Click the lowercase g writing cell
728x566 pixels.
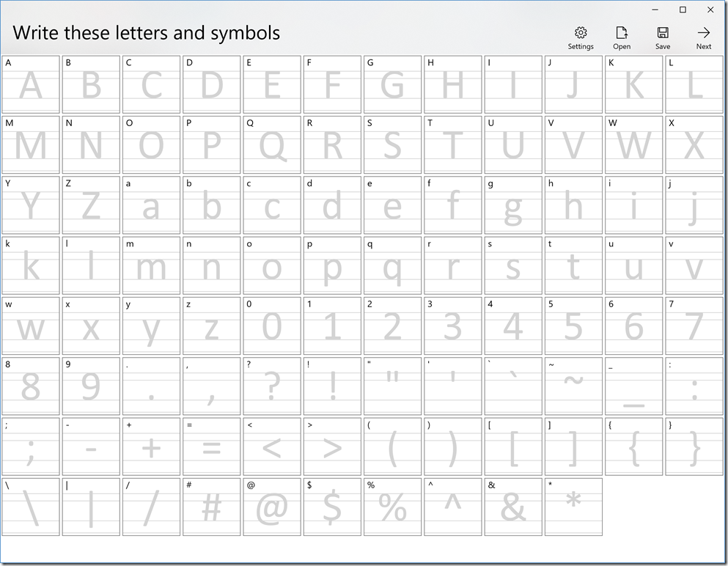tap(513, 205)
